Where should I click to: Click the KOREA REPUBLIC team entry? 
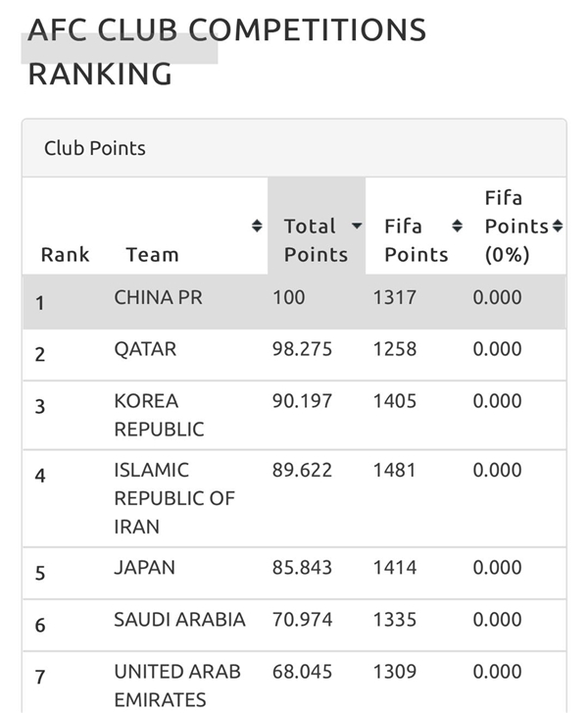point(159,415)
